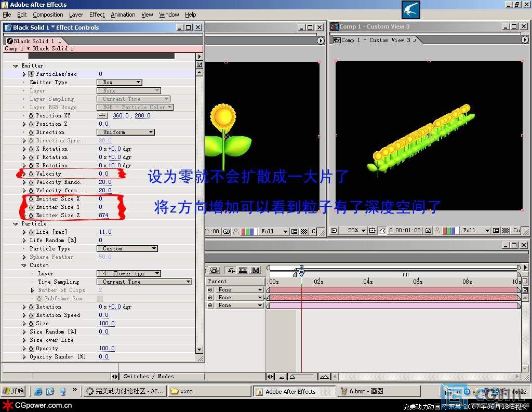This screenshot has width=532, height=412.
Task: Open Window menu
Action: pos(169,15)
